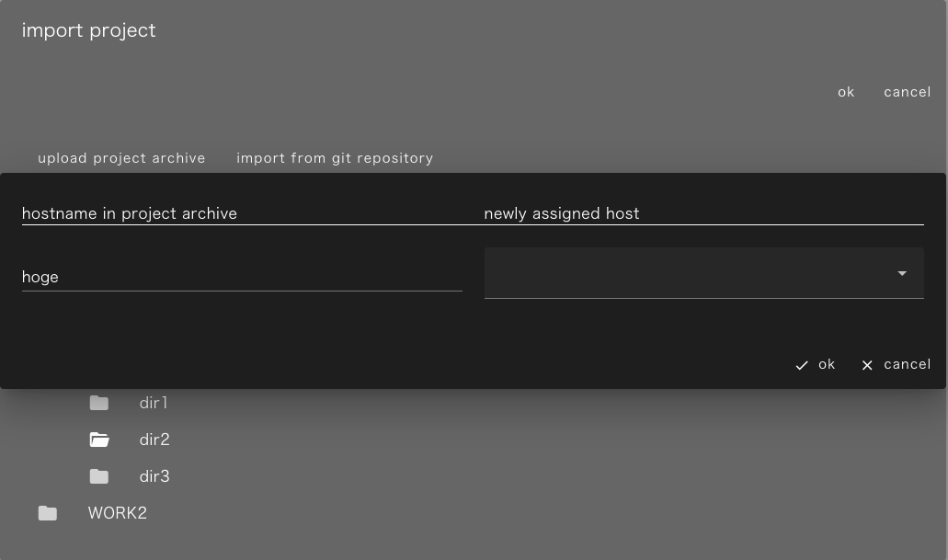Select the WORK2 directory label

[117, 513]
